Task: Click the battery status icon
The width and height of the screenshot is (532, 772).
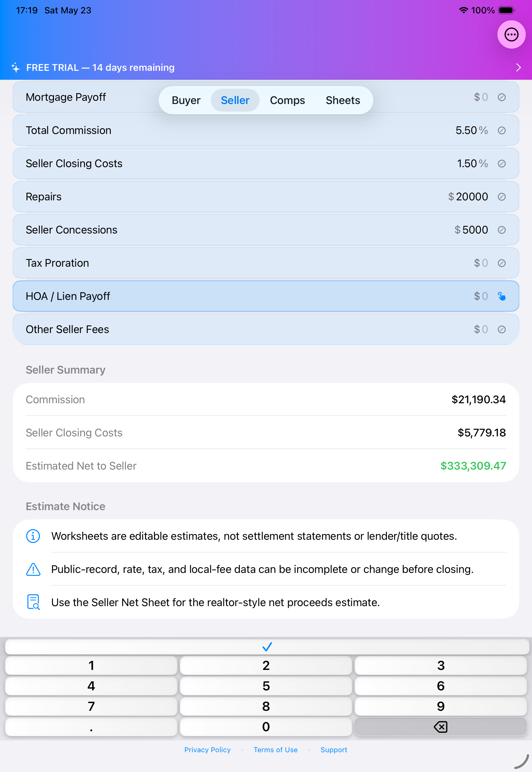Action: point(507,10)
